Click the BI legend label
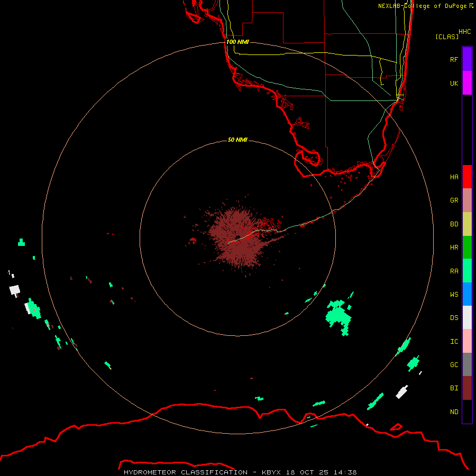Image resolution: width=476 pixels, height=476 pixels. [x=454, y=388]
